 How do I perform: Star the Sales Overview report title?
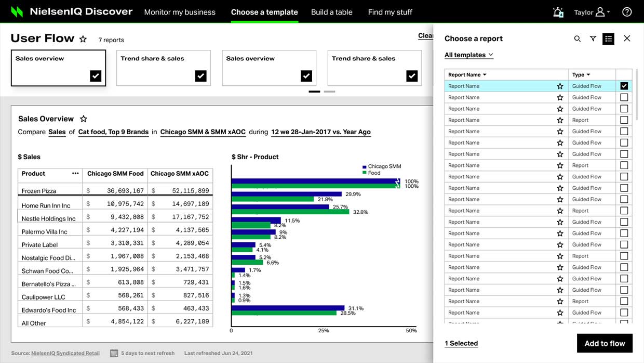click(x=83, y=119)
